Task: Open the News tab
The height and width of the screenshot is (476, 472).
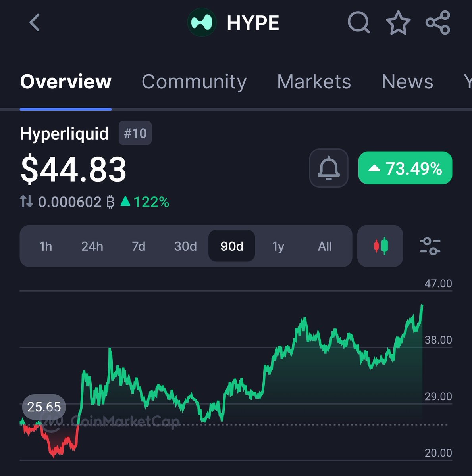Action: point(407,82)
